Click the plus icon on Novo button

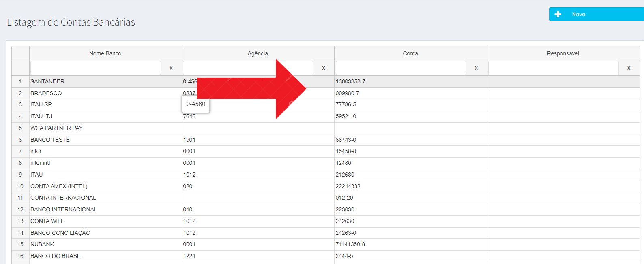558,14
